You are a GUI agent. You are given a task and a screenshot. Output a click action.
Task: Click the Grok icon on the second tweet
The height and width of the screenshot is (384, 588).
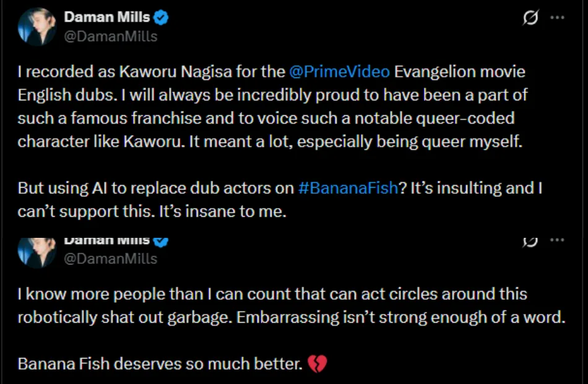coord(530,241)
